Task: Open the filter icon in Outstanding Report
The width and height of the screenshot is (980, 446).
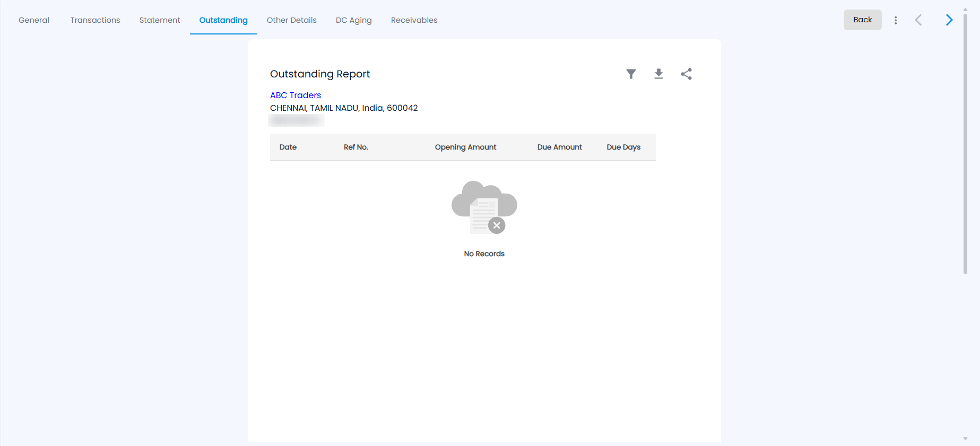Action: (631, 74)
